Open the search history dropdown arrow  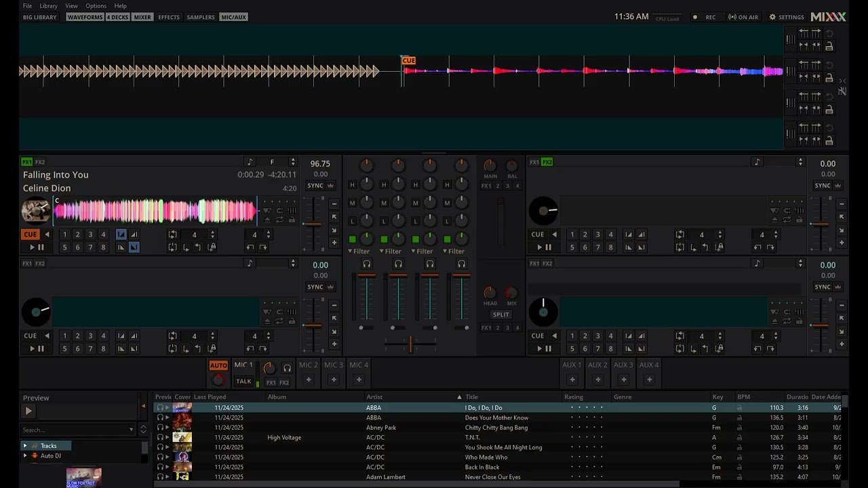click(132, 430)
